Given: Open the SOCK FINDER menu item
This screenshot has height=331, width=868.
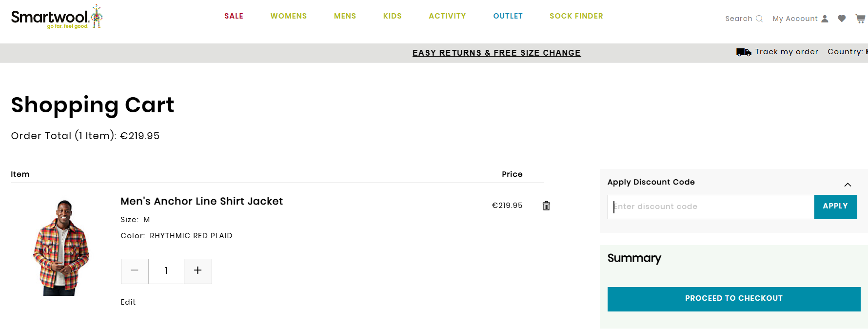Looking at the screenshot, I should click(576, 16).
